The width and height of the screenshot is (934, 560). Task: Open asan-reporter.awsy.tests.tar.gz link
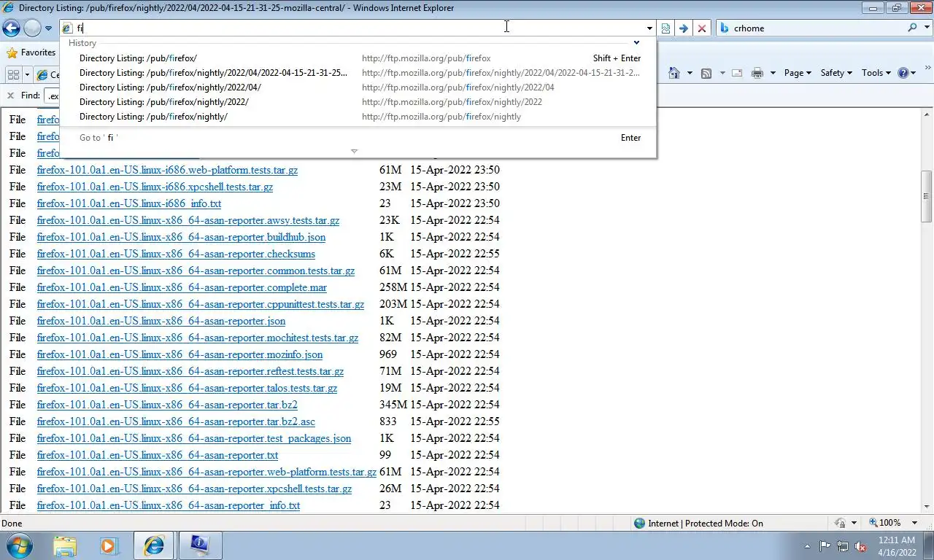(188, 220)
